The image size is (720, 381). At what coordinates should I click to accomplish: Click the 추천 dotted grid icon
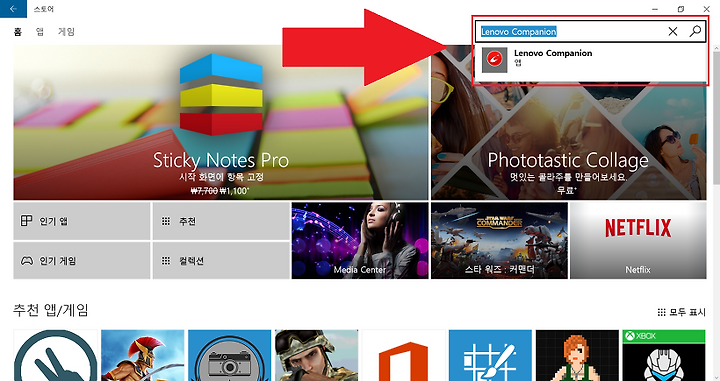click(x=166, y=221)
